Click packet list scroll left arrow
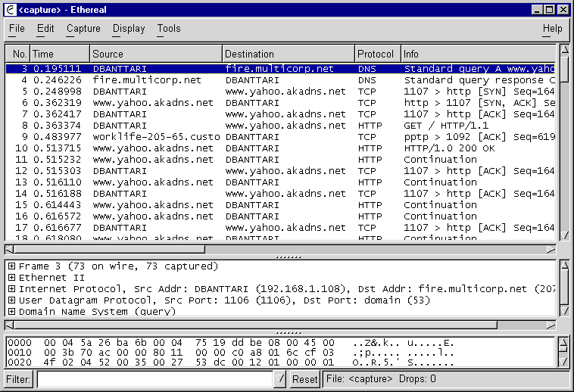This screenshot has height=392, width=574. (10, 250)
